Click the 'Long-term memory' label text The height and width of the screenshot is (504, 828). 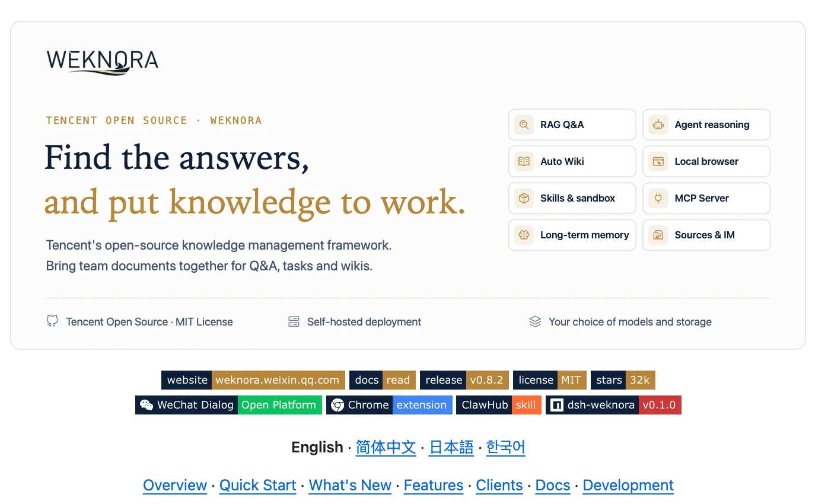[x=585, y=235]
